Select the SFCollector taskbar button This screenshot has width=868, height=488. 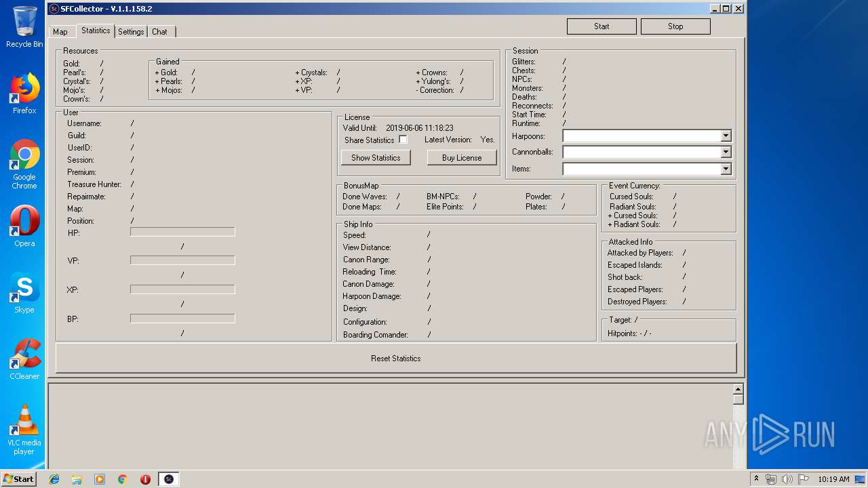(169, 479)
